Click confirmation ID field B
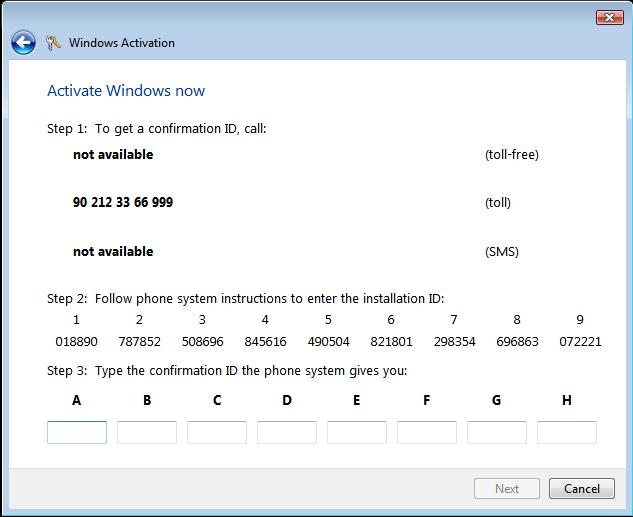 pyautogui.click(x=147, y=432)
